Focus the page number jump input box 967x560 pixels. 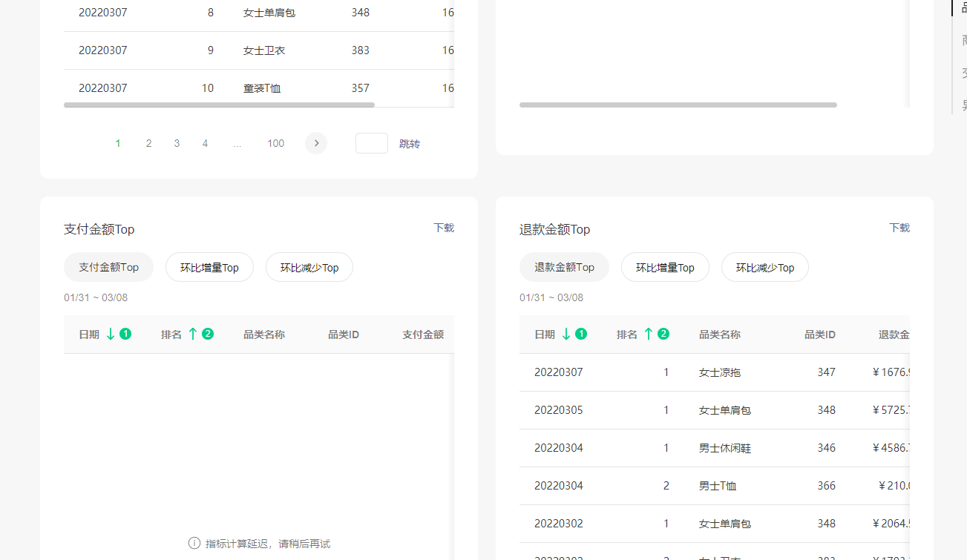pyautogui.click(x=372, y=143)
